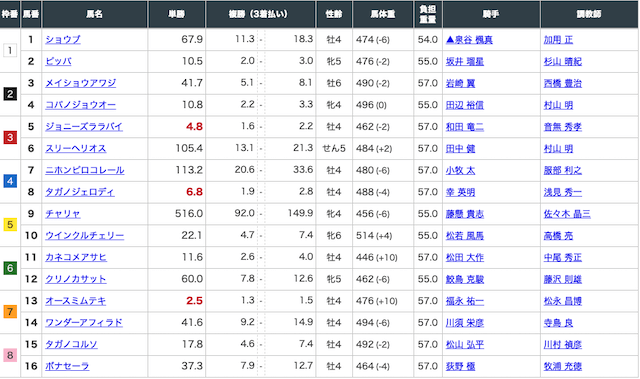Open jockey link 坂井 瑠星
Viewport: 640px width, 379px height.
point(464,62)
